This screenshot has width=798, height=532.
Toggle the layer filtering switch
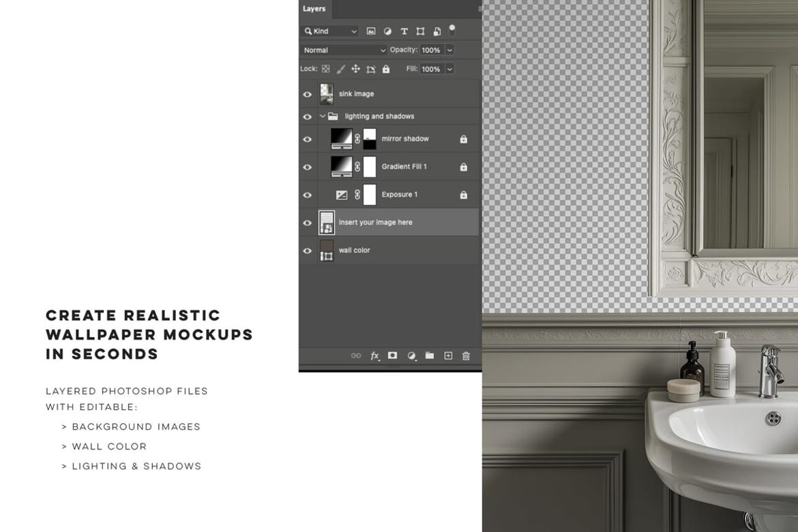pos(452,30)
